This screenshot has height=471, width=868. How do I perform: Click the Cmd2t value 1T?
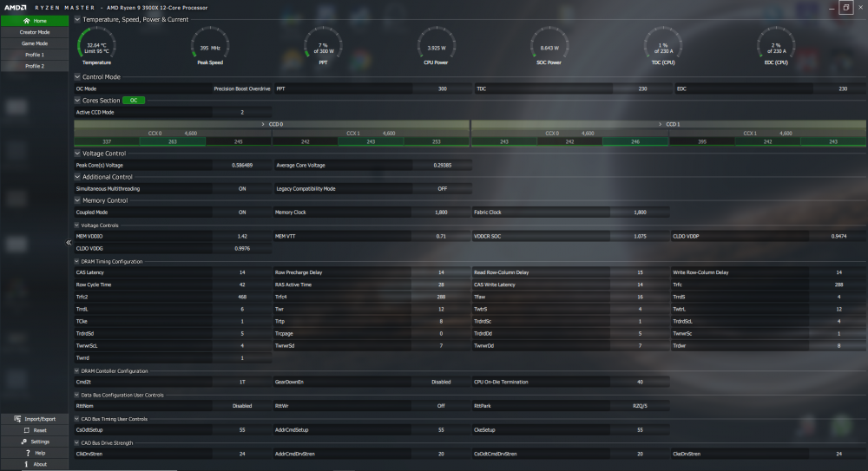click(242, 382)
